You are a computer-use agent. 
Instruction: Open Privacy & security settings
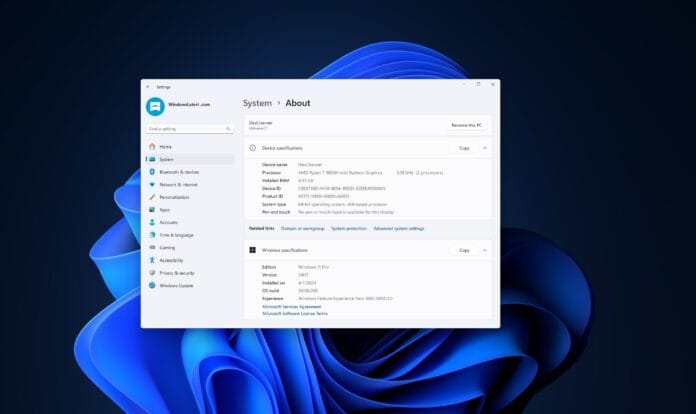[x=176, y=272]
